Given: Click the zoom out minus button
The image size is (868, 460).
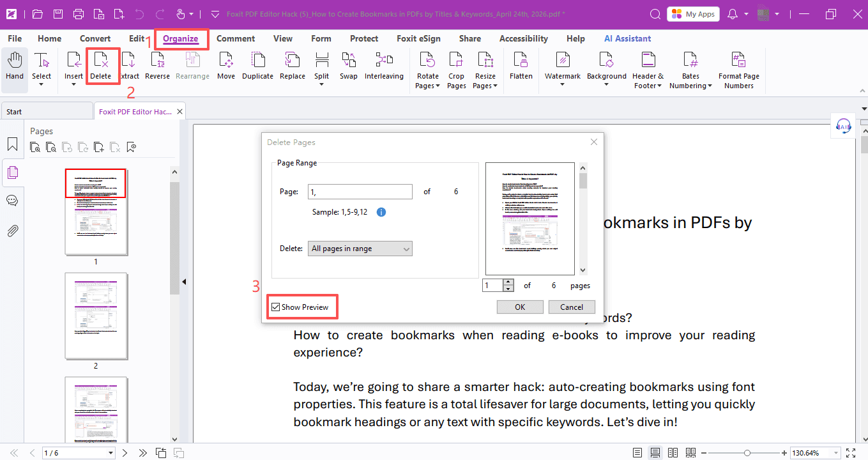Looking at the screenshot, I should [705, 453].
